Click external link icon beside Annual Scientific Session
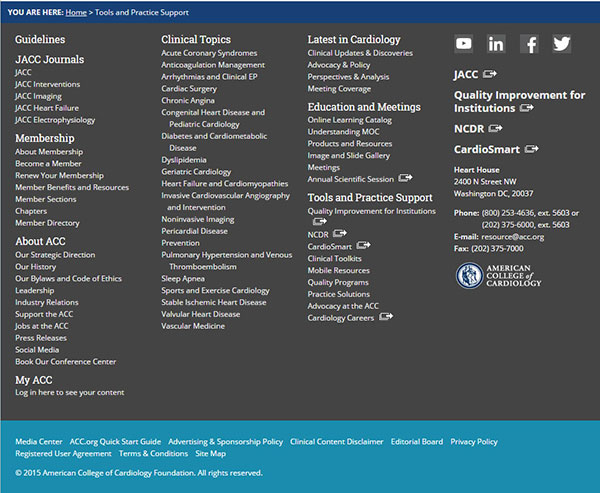The width and height of the screenshot is (600, 493). click(x=405, y=178)
